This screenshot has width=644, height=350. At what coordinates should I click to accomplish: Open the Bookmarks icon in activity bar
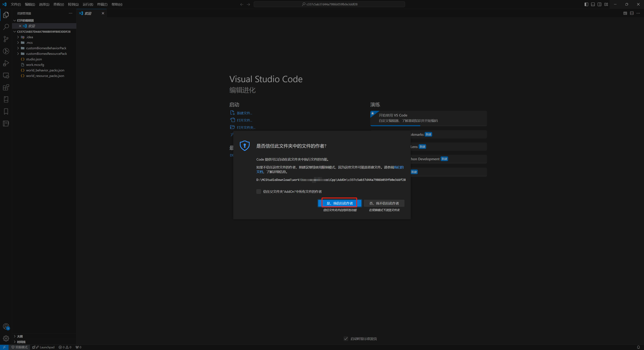click(x=6, y=111)
